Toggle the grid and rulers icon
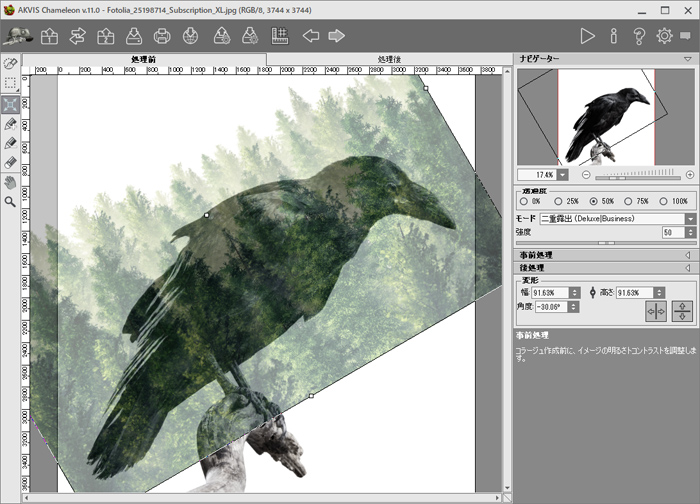This screenshot has width=700, height=504. [280, 36]
